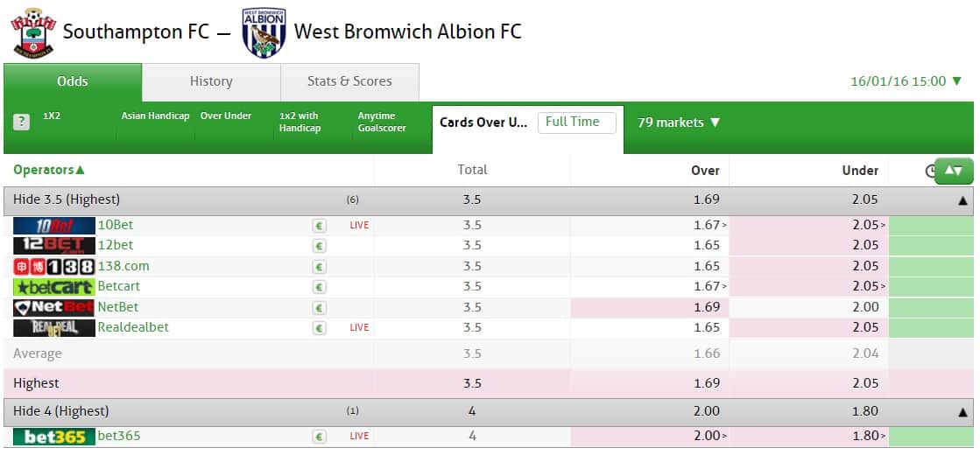This screenshot has width=980, height=455.
Task: Click the NetBet logo
Action: click(54, 308)
